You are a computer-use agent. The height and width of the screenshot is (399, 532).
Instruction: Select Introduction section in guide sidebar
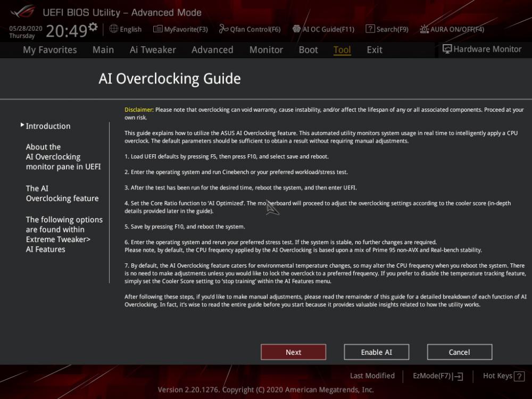[x=48, y=126]
